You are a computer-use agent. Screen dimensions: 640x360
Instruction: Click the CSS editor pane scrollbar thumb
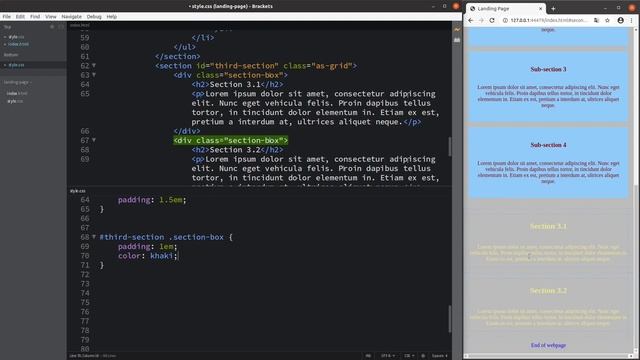449,319
